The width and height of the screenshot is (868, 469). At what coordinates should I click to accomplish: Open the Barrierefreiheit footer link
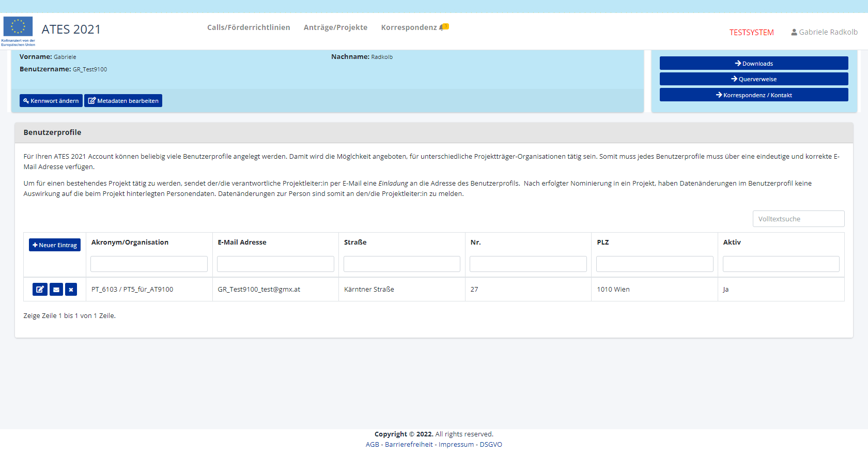coord(409,445)
